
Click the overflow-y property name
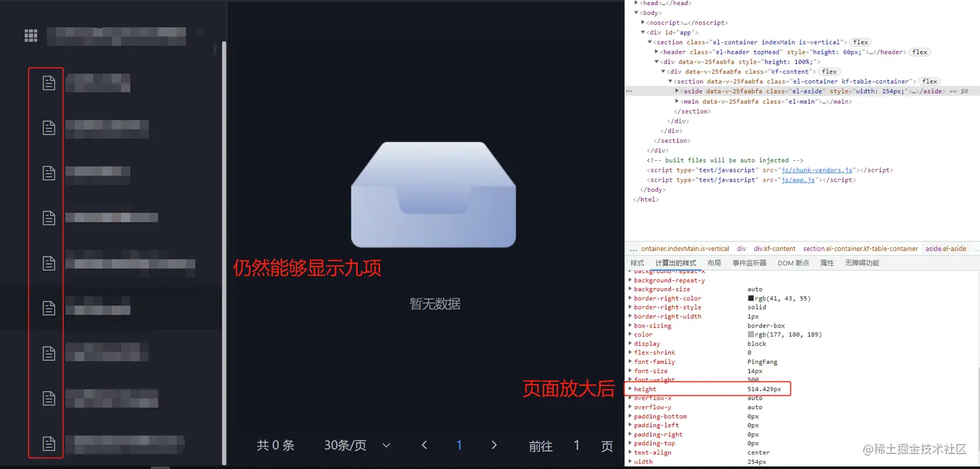point(653,407)
